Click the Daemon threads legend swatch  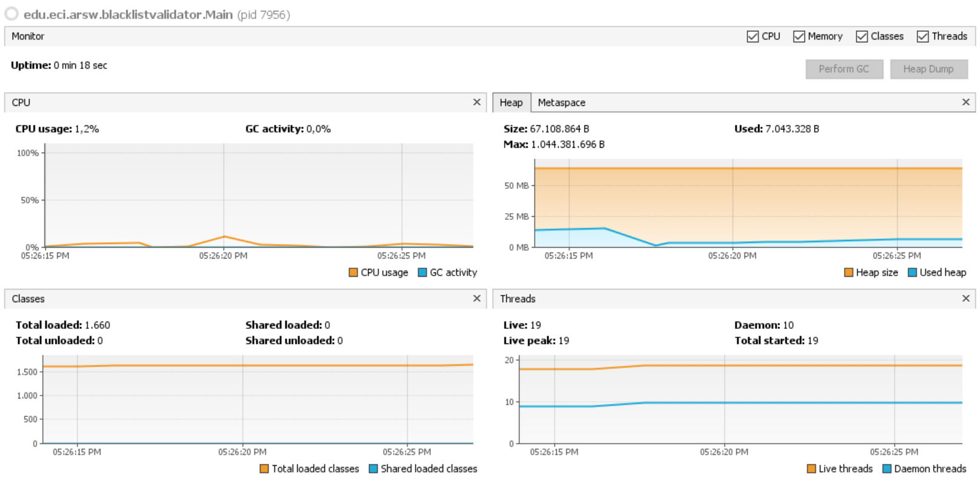tap(887, 469)
